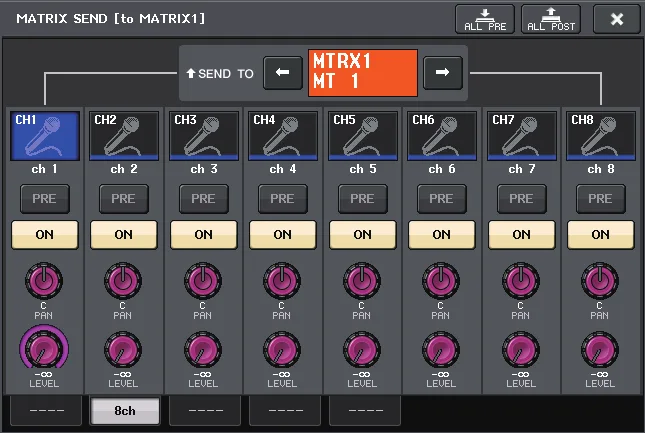The height and width of the screenshot is (433, 645).
Task: Click the ALL POST icon button
Action: [551, 19]
